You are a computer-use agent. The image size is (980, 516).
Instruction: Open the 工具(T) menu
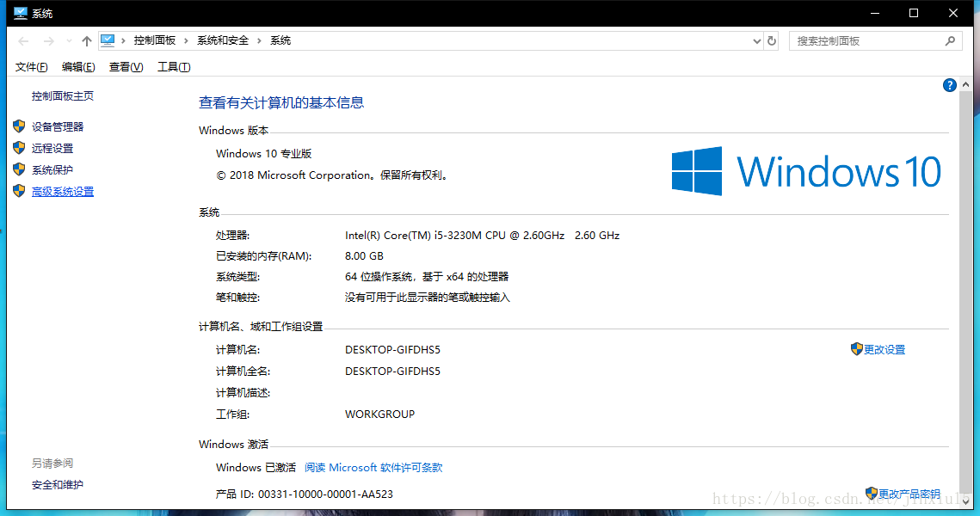click(x=173, y=67)
